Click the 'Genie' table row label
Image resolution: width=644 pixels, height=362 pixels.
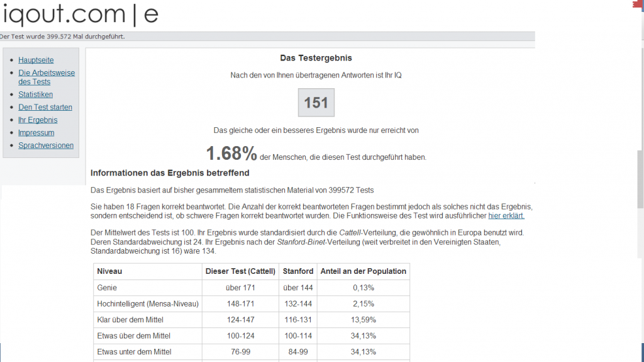coord(107,288)
